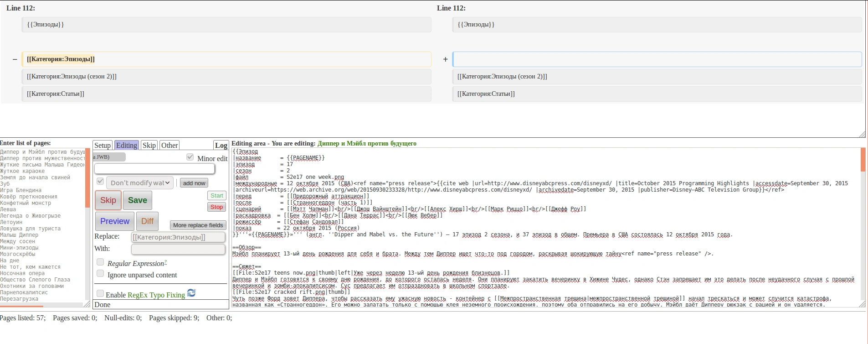Click "Перезагрузка" in the page list
The image size is (868, 344).
point(19,299)
